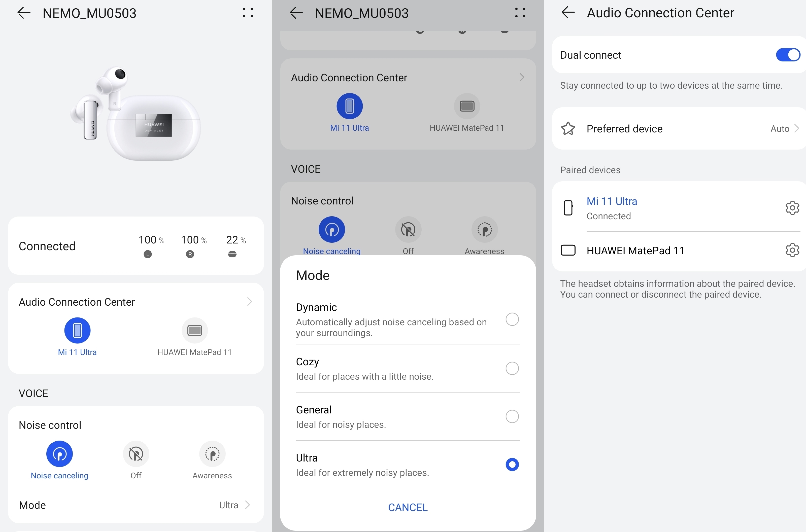Open four-dot menu in left panel header

[x=248, y=13]
